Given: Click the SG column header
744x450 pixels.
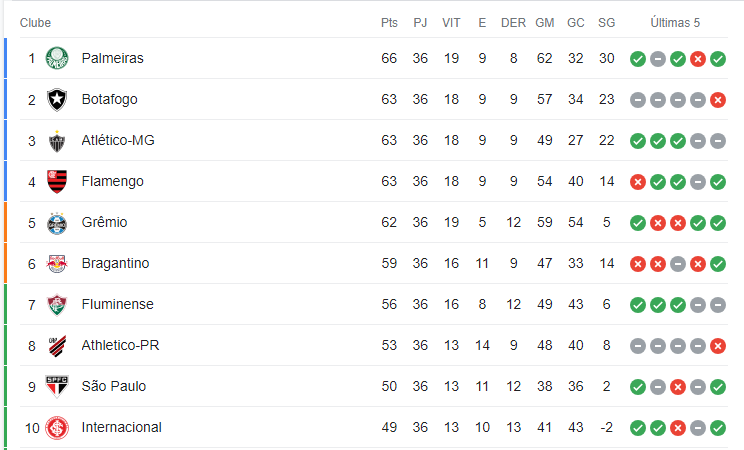Looking at the screenshot, I should point(606,23).
